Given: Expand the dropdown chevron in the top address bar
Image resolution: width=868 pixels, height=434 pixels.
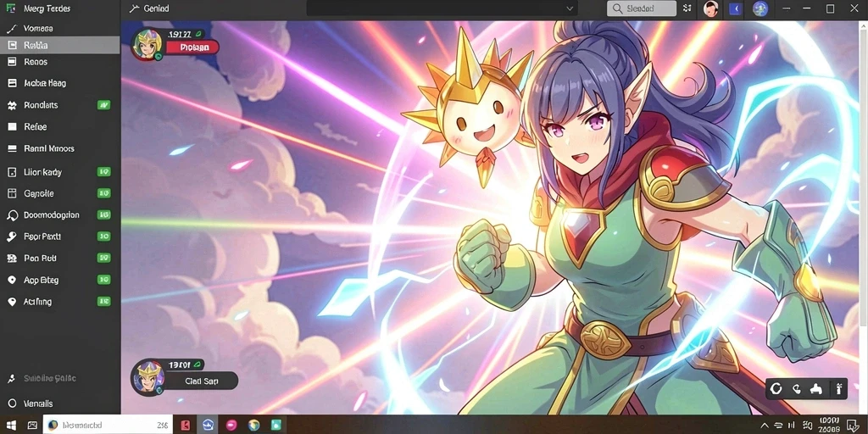Looking at the screenshot, I should (x=570, y=8).
